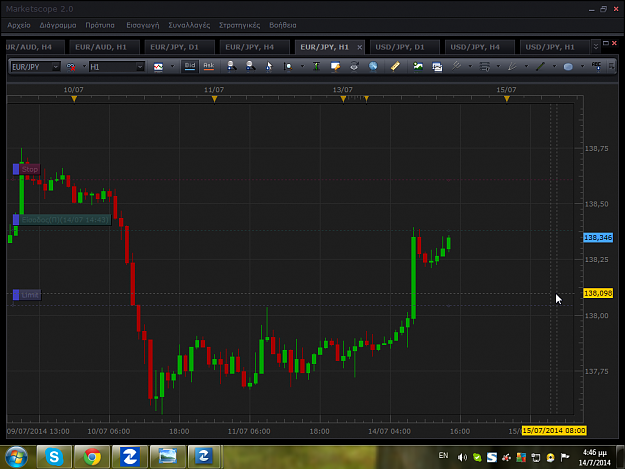
Task: Select the Fibonacci lines tool
Action: [x=485, y=66]
